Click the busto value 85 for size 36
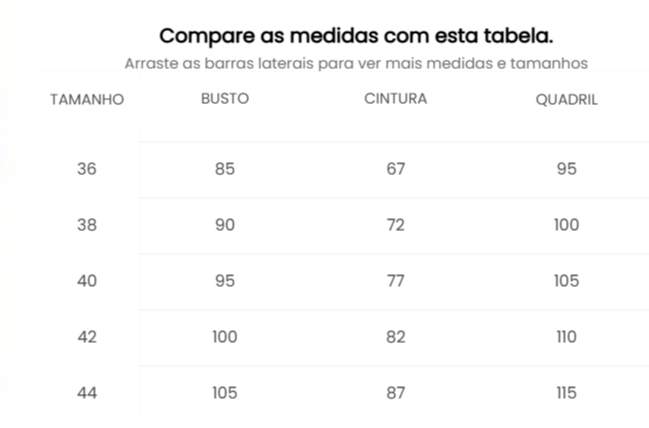 [x=225, y=169]
